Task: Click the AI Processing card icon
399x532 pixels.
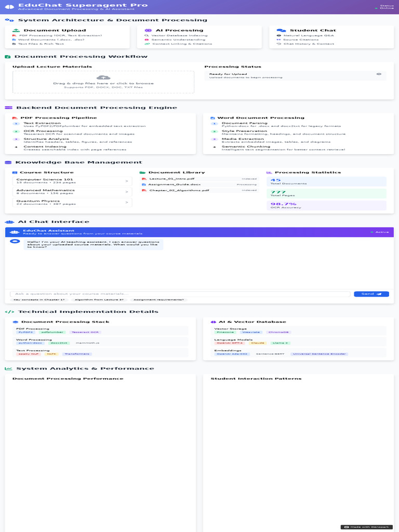Action: click(148, 30)
